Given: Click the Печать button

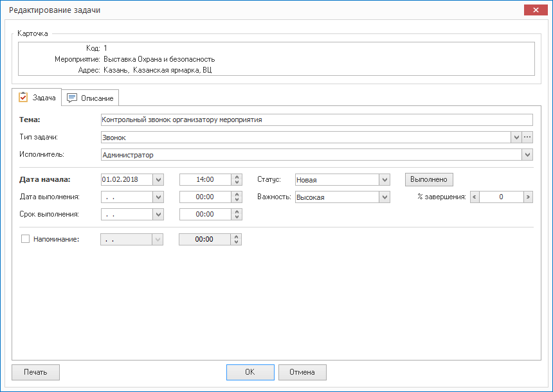Looking at the screenshot, I should tap(35, 372).
